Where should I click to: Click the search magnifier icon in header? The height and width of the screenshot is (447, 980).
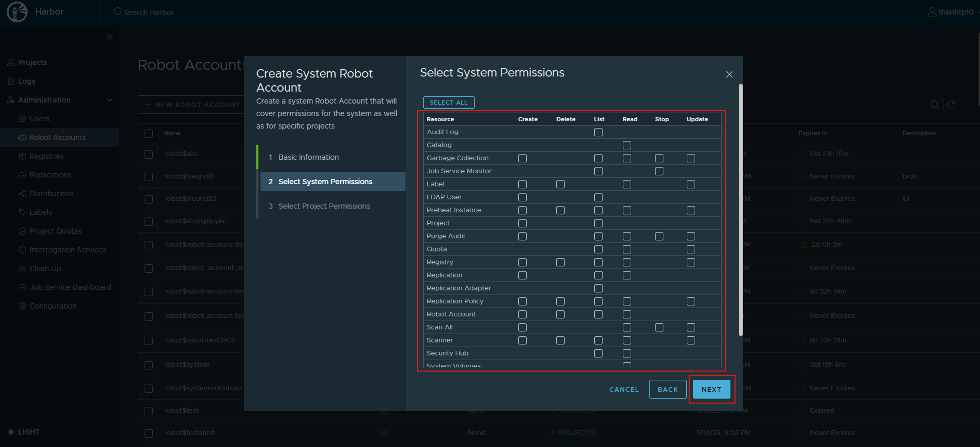point(118,12)
